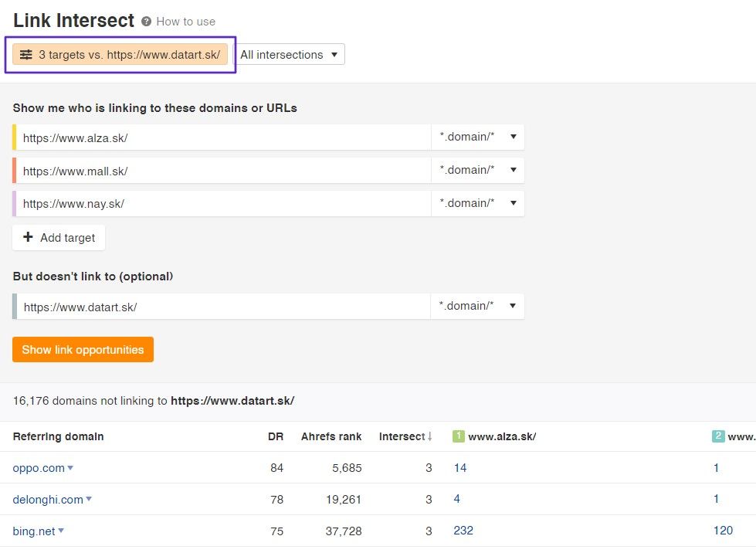Expand the bing.net dropdown arrow
756x553 pixels.
(61, 531)
